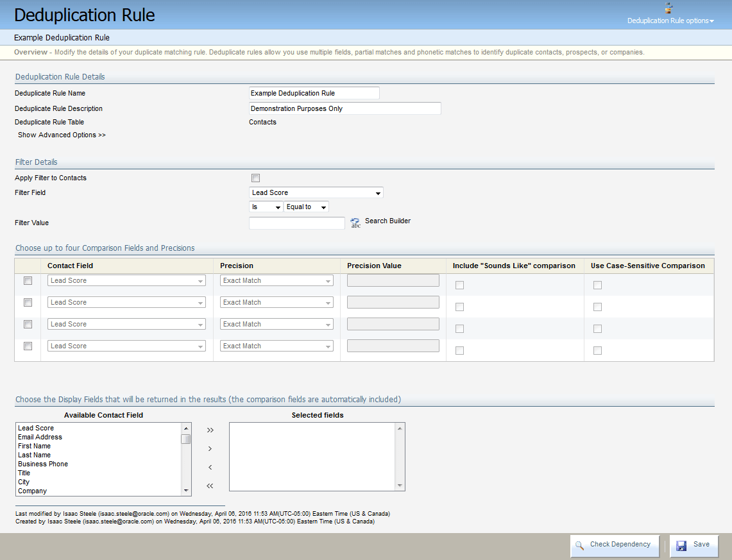Open the Is dropdown in Filter Details
This screenshot has width=732, height=560.
click(x=266, y=207)
